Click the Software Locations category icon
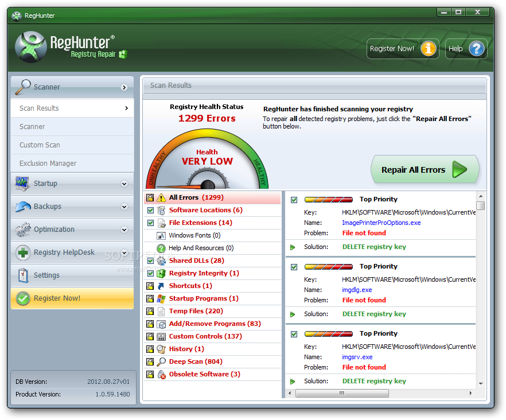The height and width of the screenshot is (420, 506). (x=161, y=211)
